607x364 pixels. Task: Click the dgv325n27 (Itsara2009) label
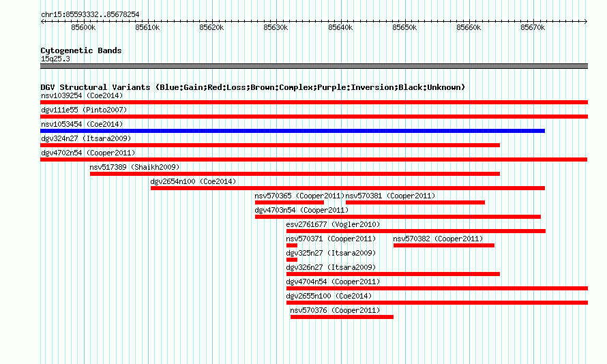point(331,253)
